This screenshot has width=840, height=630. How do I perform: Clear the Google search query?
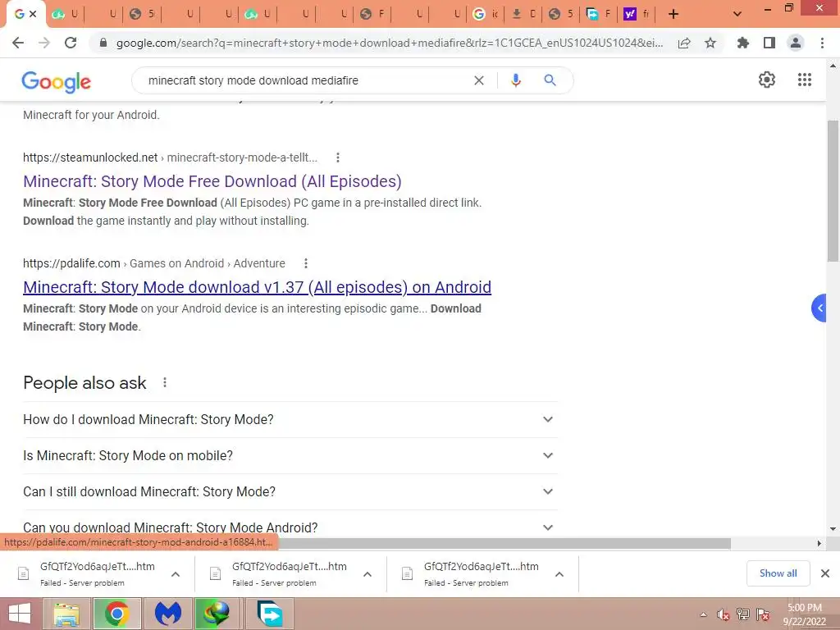[479, 80]
